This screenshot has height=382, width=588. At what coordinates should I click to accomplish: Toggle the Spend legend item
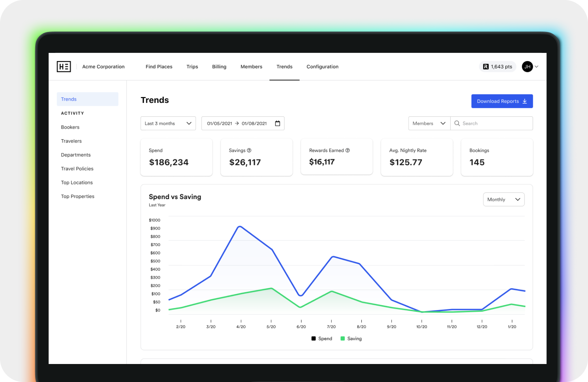[322, 339]
